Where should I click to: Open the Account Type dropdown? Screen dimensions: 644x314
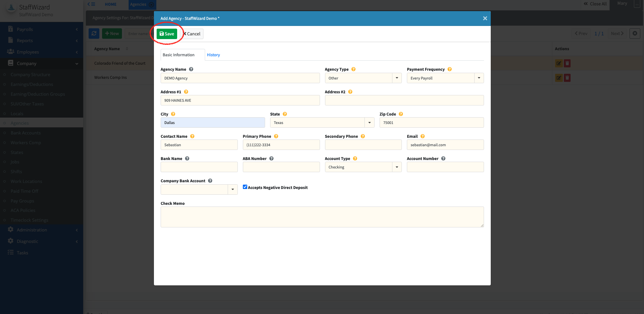click(397, 167)
